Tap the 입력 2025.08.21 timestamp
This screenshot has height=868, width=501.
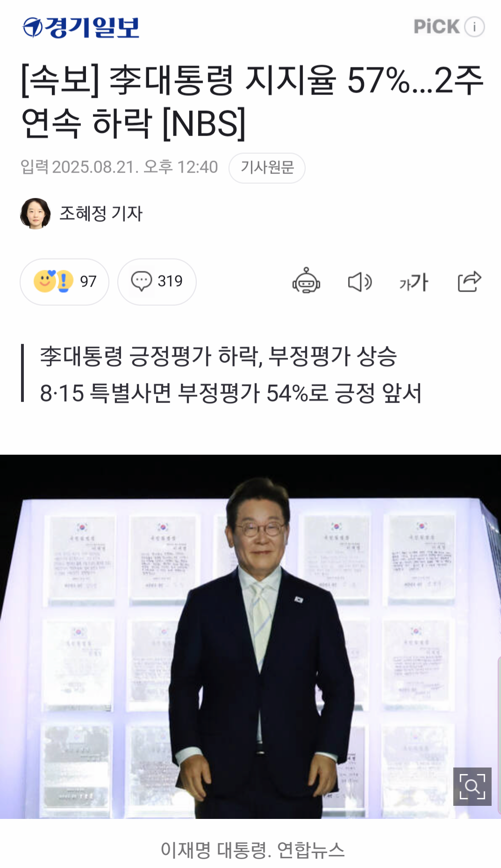pos(119,167)
